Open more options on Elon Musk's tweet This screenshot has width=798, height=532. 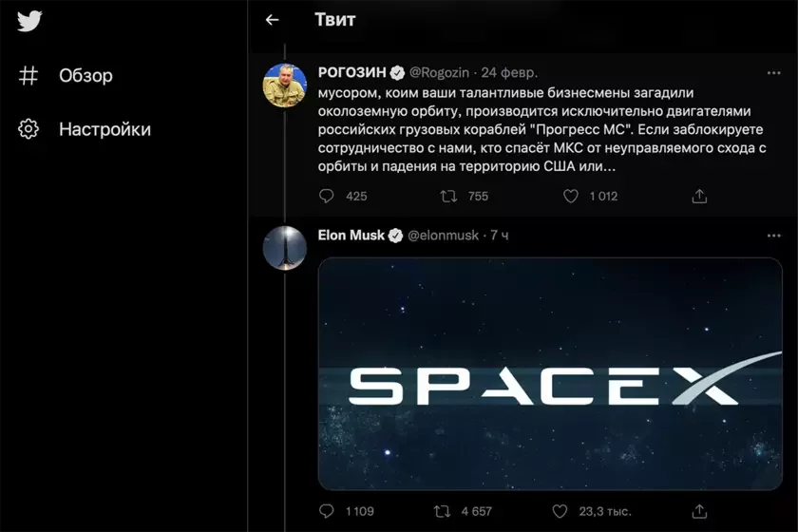pos(774,235)
